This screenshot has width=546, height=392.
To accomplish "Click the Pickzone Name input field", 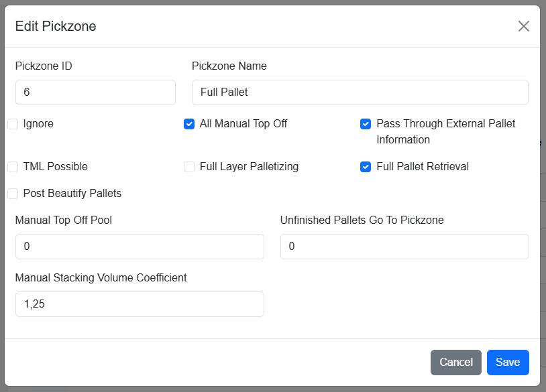I will pyautogui.click(x=360, y=92).
